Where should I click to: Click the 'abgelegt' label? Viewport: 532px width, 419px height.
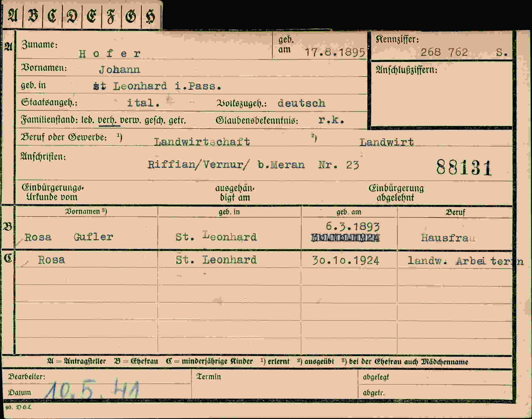click(376, 377)
